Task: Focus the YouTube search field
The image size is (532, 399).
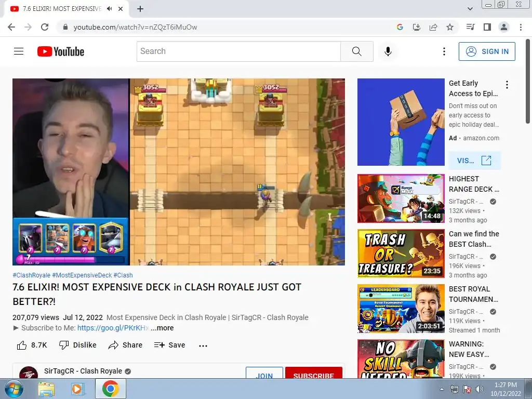Action: [x=238, y=51]
